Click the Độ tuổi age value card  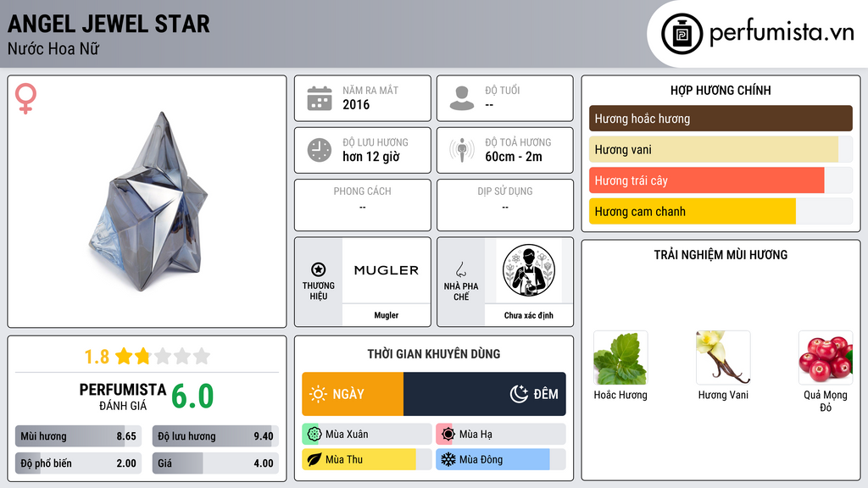pyautogui.click(x=505, y=98)
